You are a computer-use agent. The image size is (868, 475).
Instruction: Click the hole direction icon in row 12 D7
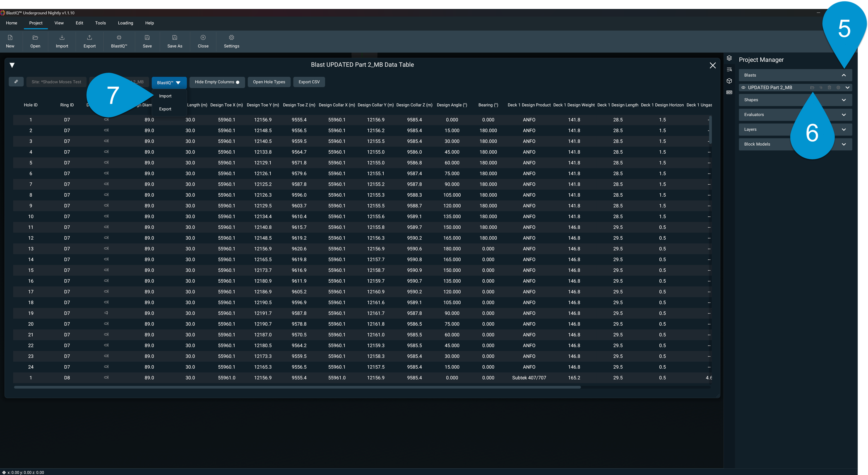pyautogui.click(x=106, y=238)
